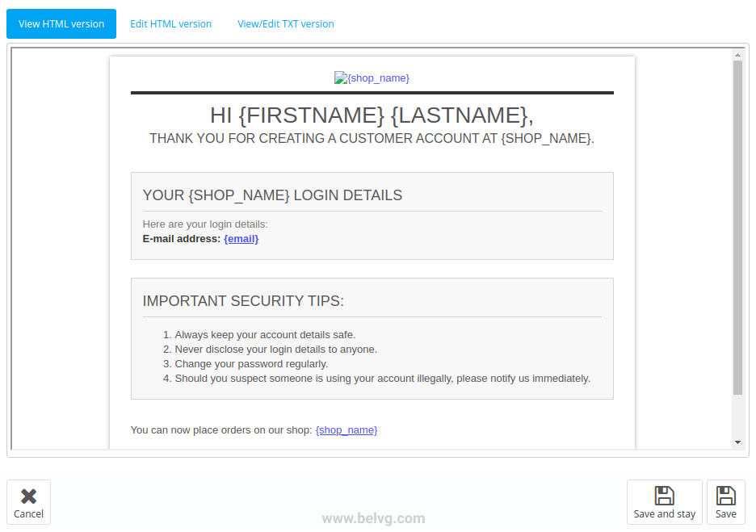The width and height of the screenshot is (756, 532).
Task: Click 'Never disclose your login details to anyone.' tip
Action: tap(275, 349)
